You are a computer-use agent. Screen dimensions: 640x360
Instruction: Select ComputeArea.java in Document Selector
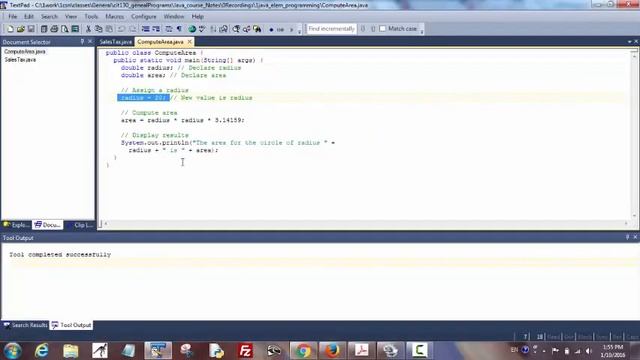tap(25, 52)
